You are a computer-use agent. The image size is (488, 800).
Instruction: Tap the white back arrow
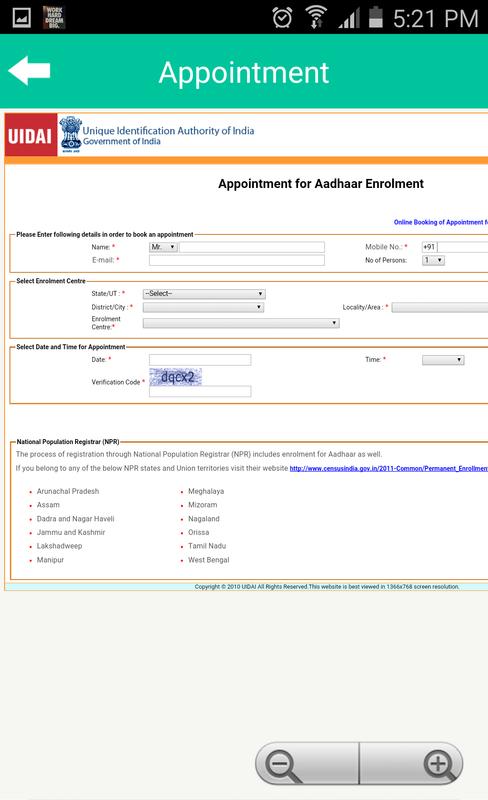(x=29, y=70)
